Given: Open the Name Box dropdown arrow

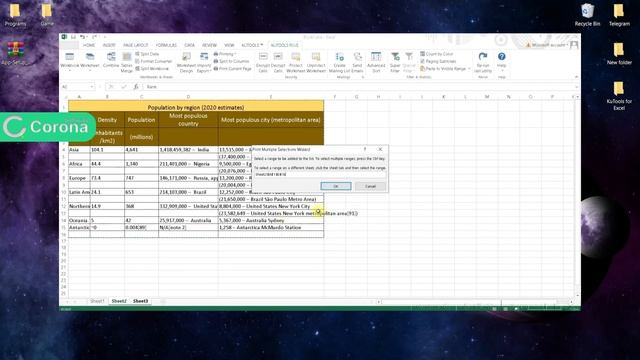Looking at the screenshot, I should coord(91,87).
